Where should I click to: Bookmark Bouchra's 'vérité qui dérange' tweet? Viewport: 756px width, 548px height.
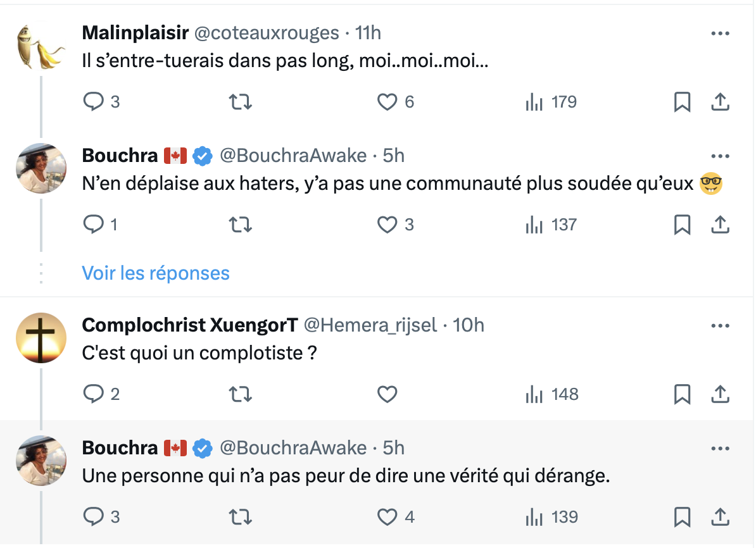click(682, 517)
